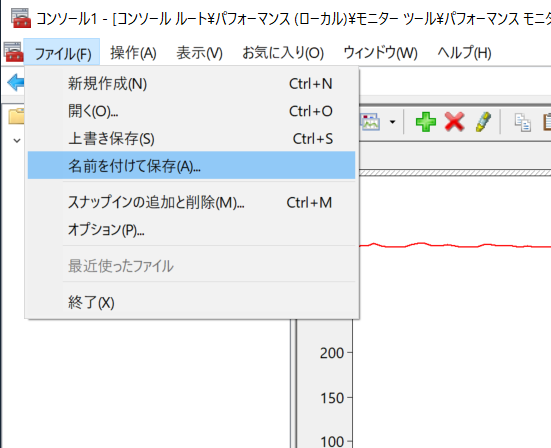
Task: Click the graph type chart icon
Action: point(371,122)
